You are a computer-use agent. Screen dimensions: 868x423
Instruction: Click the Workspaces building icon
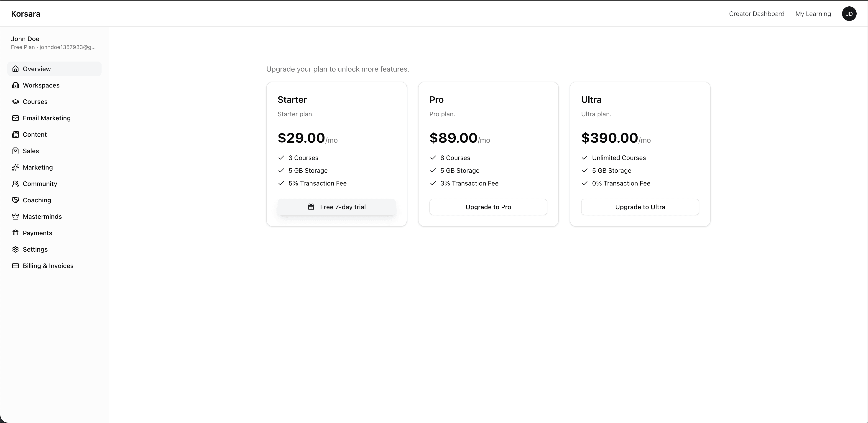(16, 85)
